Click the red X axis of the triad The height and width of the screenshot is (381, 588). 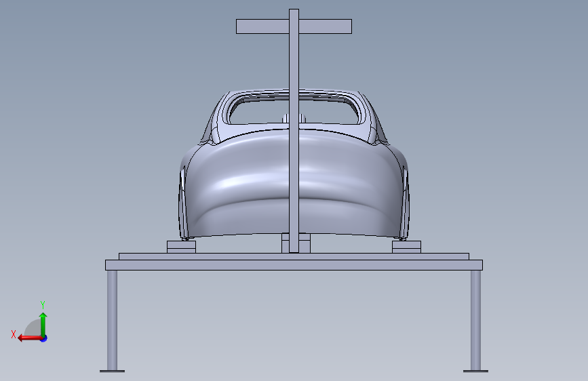(x=30, y=338)
